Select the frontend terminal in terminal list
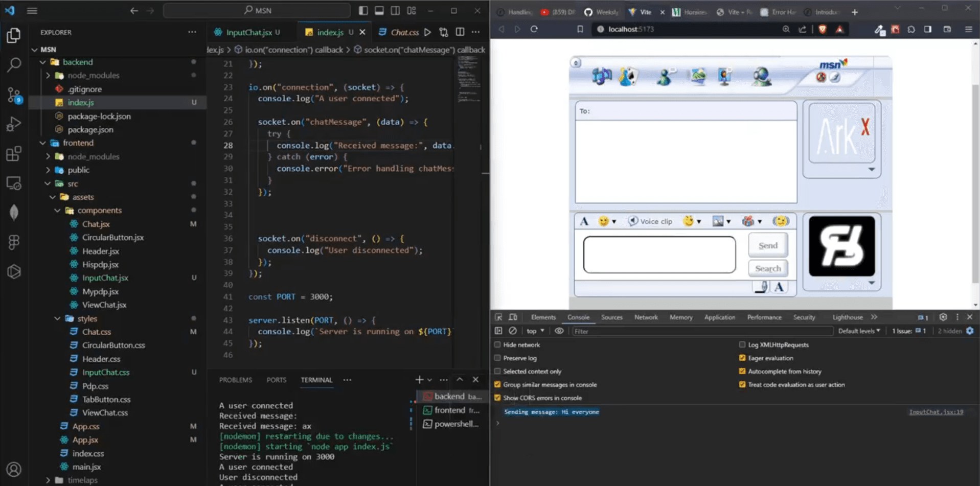This screenshot has width=980, height=486. point(451,410)
